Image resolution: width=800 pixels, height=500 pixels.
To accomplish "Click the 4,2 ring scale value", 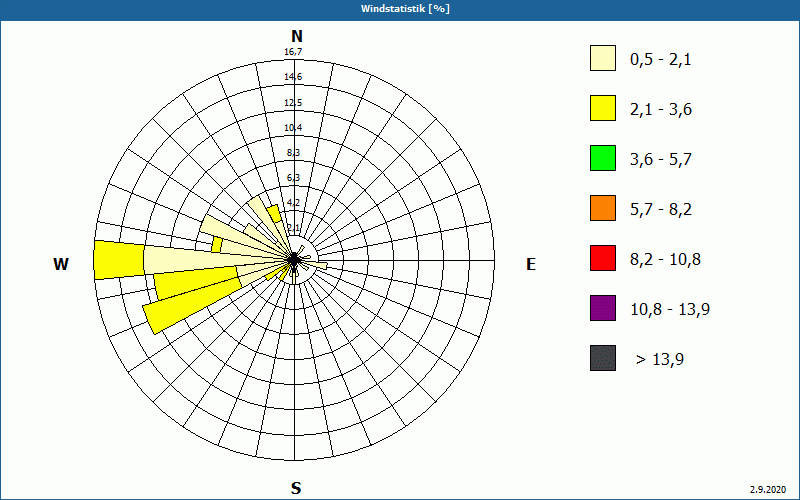I will 293,203.
